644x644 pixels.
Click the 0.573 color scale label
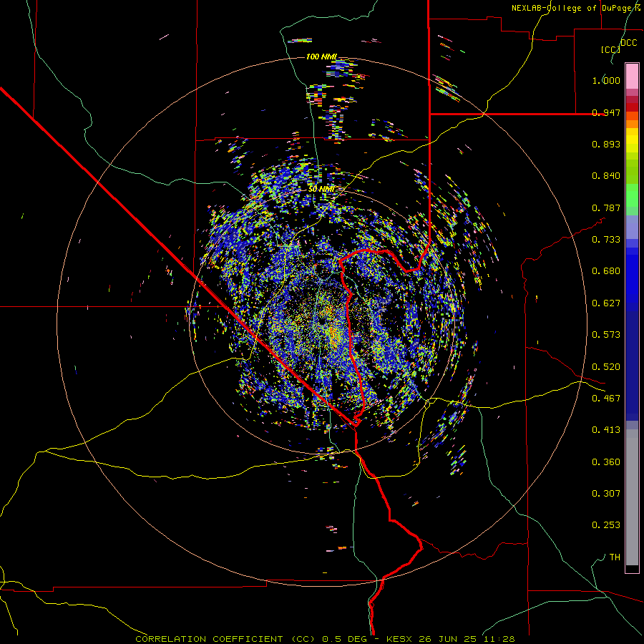click(606, 335)
